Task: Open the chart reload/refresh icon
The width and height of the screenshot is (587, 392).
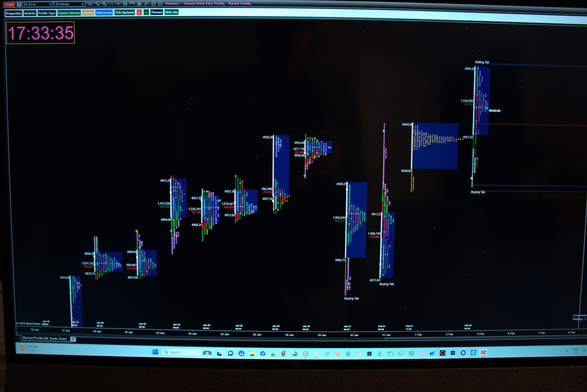Action: (125, 4)
